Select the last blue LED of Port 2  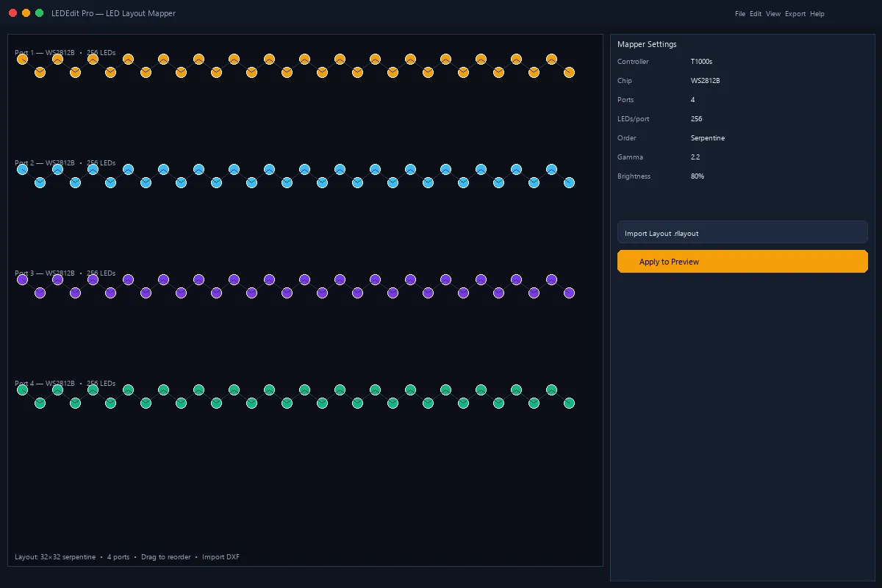[569, 182]
